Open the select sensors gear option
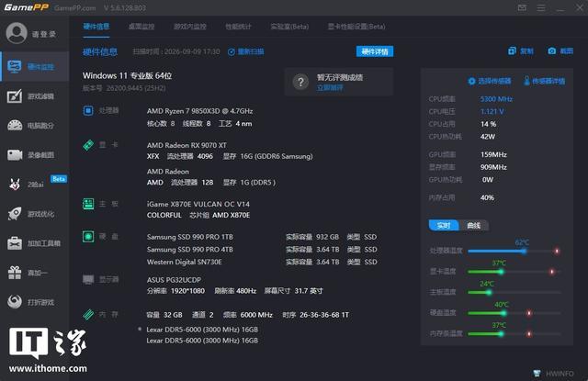This screenshot has height=381, width=588. 490,81
